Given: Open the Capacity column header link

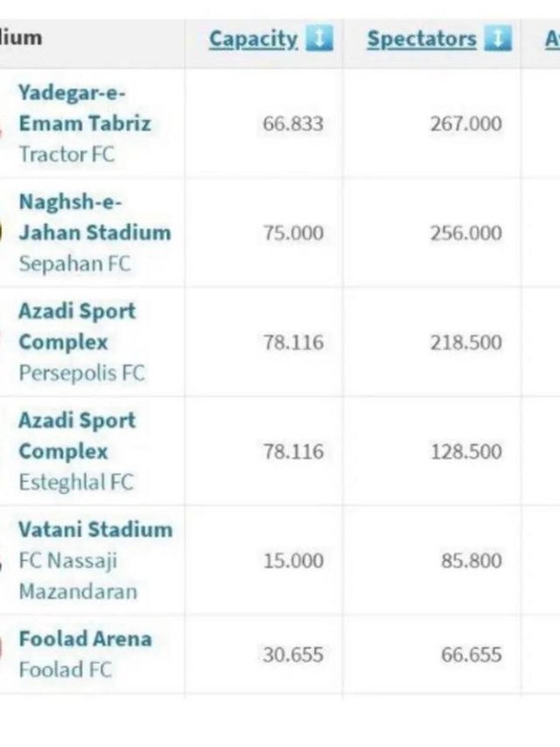Looking at the screenshot, I should coord(254,39).
